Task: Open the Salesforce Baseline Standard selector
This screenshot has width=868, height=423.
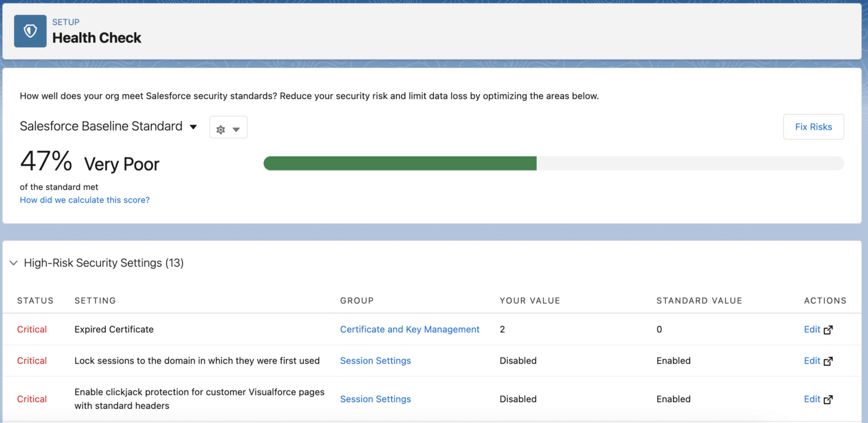Action: (102, 126)
